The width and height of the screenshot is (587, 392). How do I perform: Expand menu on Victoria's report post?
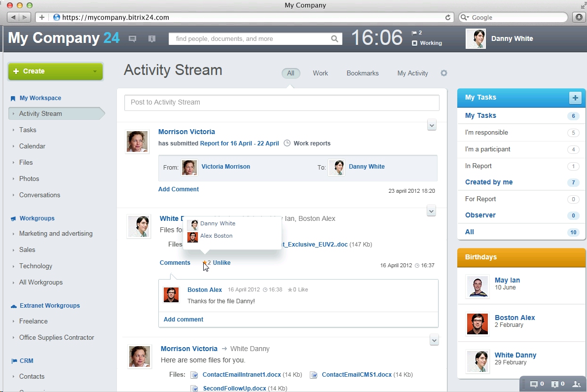[x=432, y=125]
